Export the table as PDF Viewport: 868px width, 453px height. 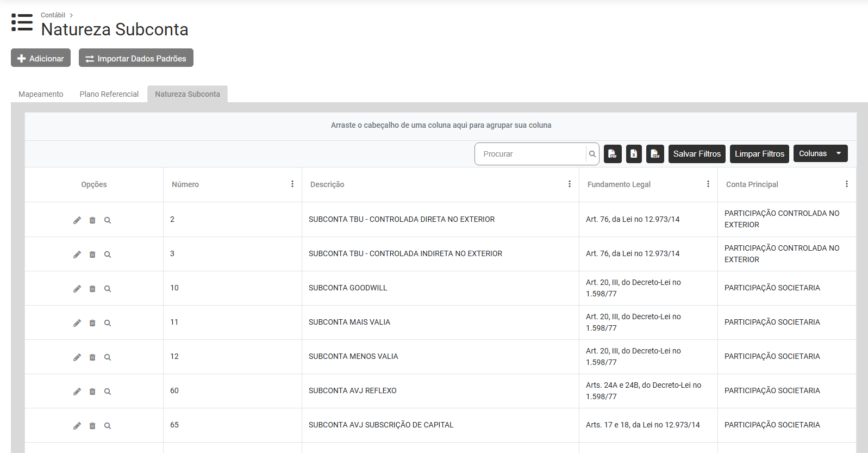point(613,154)
